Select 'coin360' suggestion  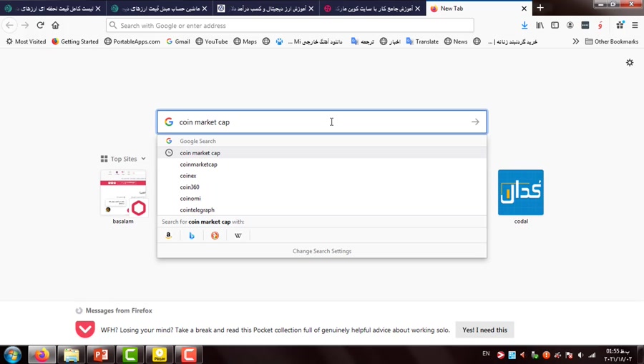click(322, 187)
